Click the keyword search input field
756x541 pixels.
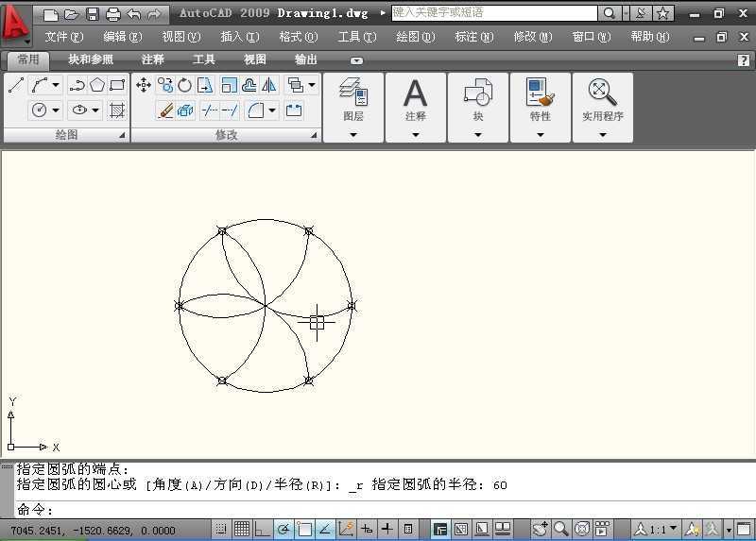coord(494,13)
